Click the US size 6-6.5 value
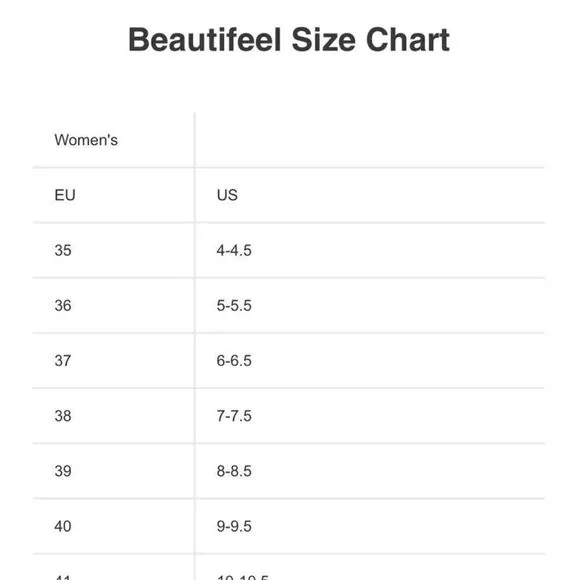The image size is (580, 580). tap(234, 361)
